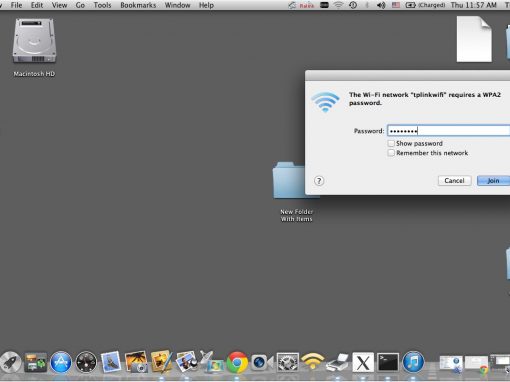Cancel the Wi-Fi password dialog
This screenshot has width=510, height=382.
[454, 181]
